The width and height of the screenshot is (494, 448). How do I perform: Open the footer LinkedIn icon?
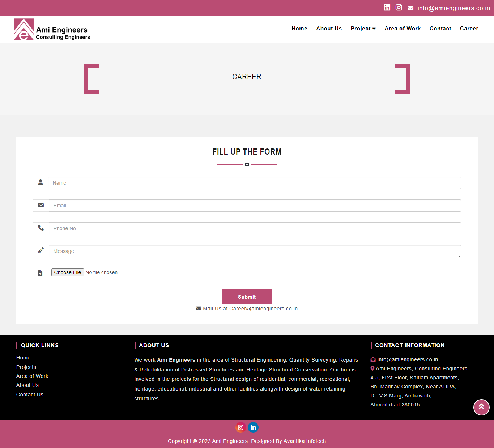point(253,427)
